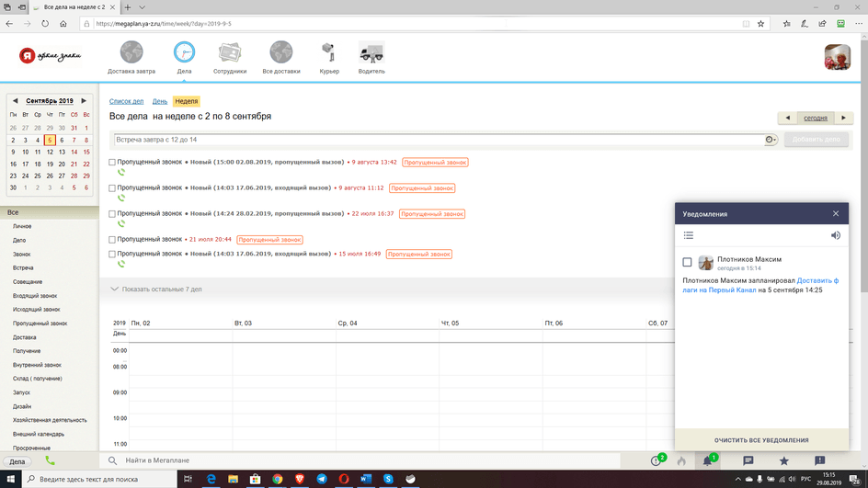Tick checkbox of missed call dated 21 июля 20:44

(x=112, y=240)
